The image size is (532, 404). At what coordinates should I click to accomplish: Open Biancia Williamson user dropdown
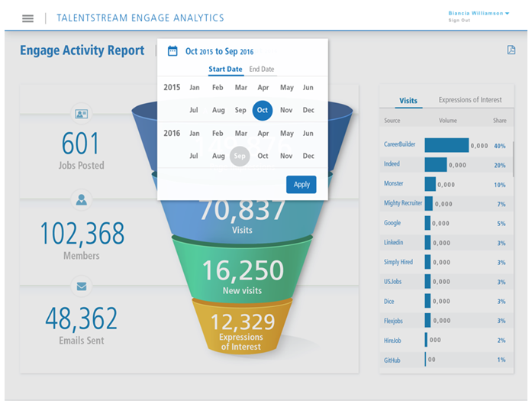[479, 13]
